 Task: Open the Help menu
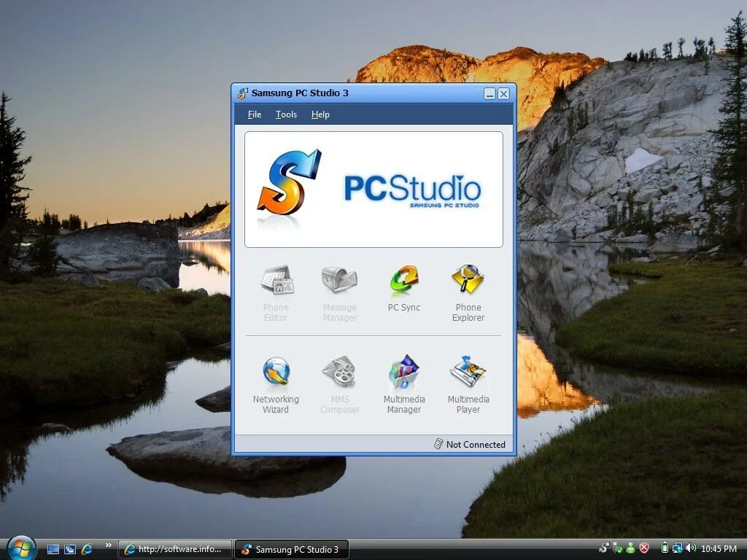click(320, 114)
